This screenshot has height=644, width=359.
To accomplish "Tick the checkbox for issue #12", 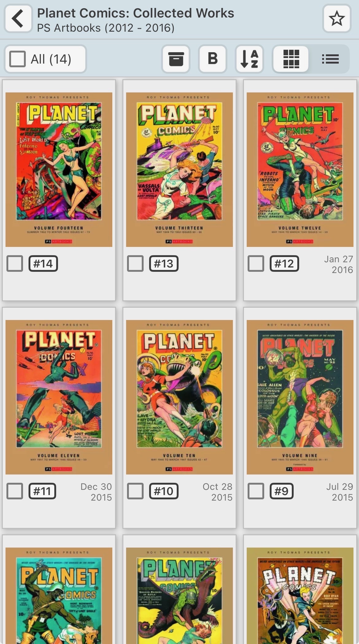I will pos(256,263).
